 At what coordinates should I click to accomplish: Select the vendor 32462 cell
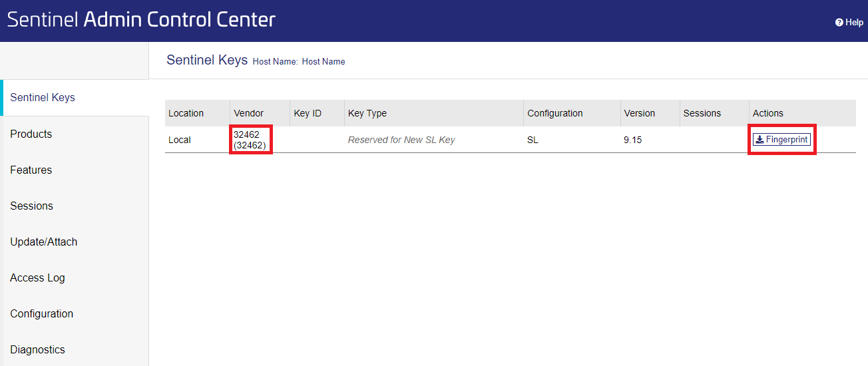point(250,140)
